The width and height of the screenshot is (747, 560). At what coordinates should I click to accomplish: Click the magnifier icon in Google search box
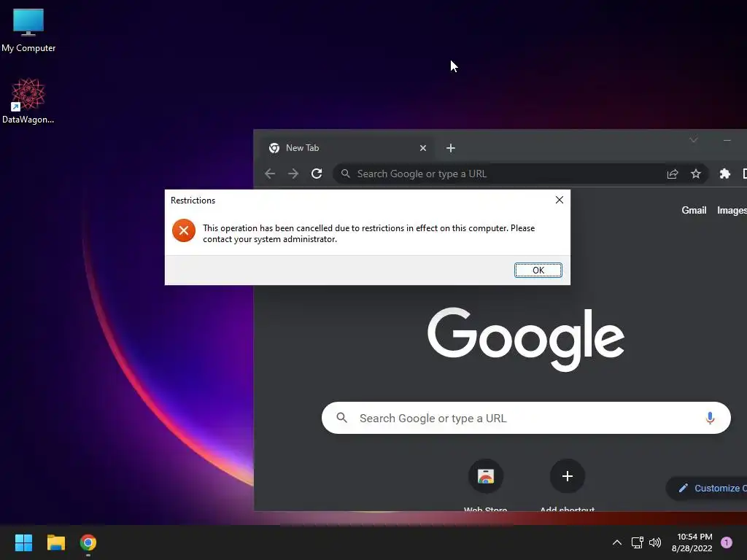point(342,418)
